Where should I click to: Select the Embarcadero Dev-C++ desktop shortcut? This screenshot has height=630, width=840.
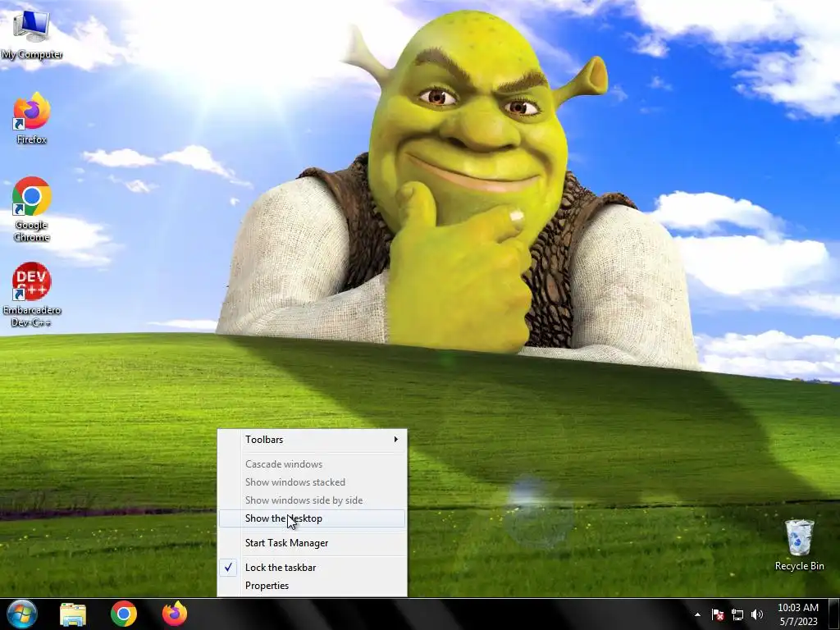pyautogui.click(x=32, y=294)
